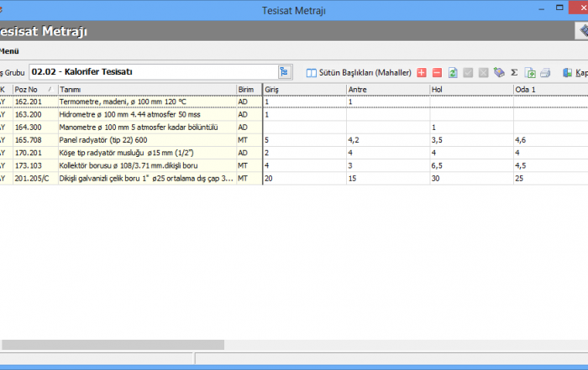The image size is (588, 370).
Task: Click the Kapat close button in toolbar
Action: pyautogui.click(x=574, y=73)
